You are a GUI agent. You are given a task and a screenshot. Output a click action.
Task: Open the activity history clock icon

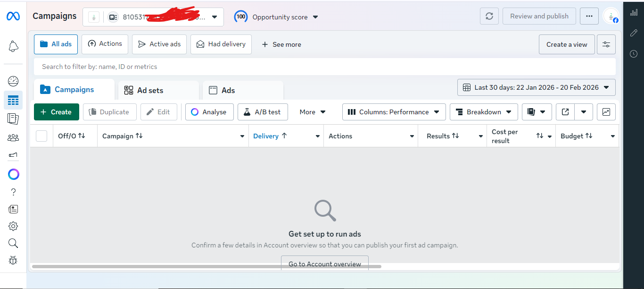tap(634, 54)
